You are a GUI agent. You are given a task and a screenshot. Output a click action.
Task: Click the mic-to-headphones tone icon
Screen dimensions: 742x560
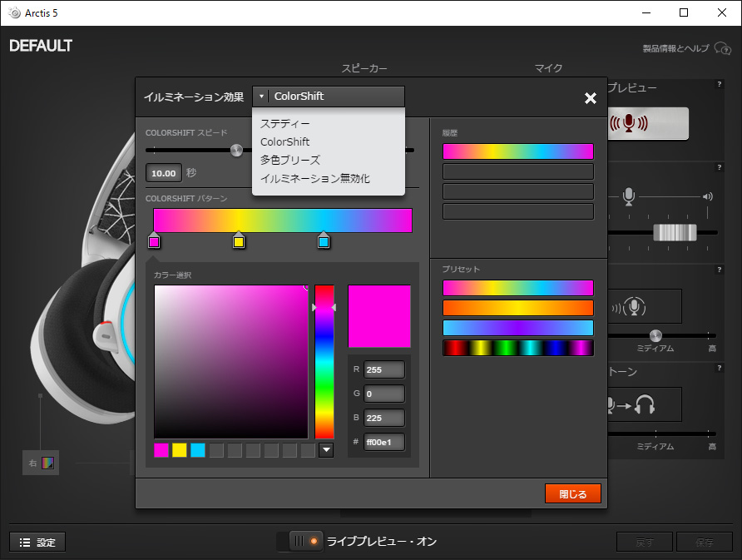tap(632, 404)
